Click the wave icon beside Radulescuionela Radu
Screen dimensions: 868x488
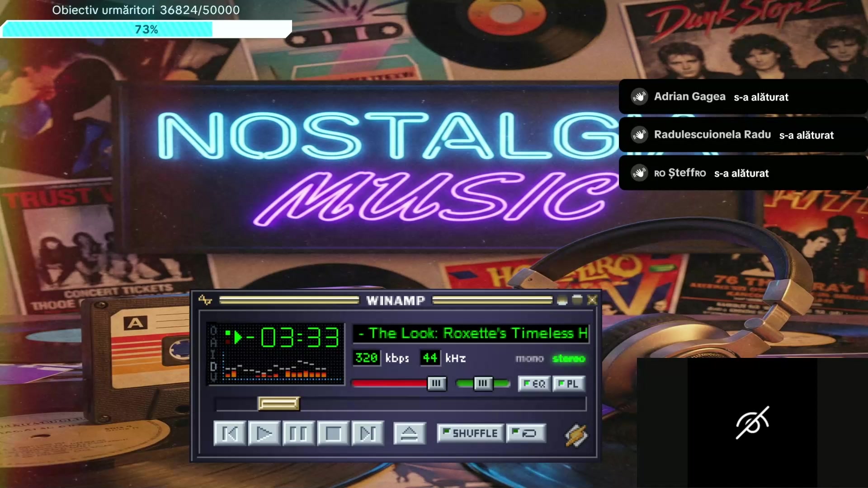click(x=640, y=135)
